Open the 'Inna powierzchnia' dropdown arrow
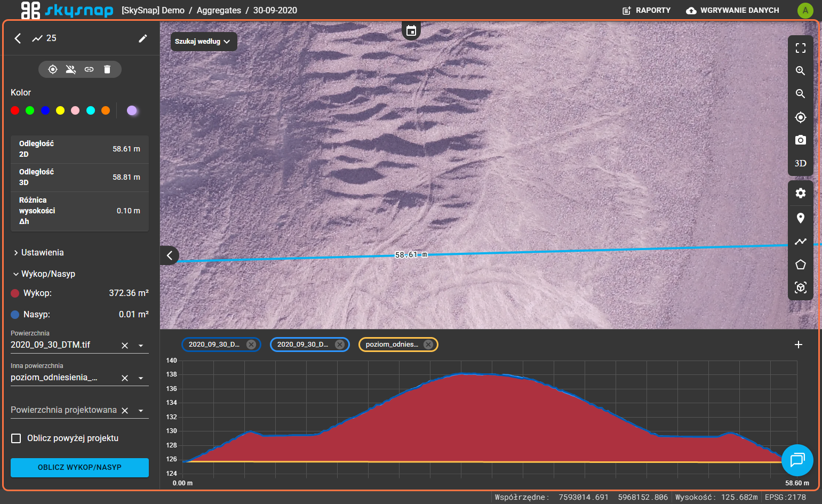 [141, 378]
